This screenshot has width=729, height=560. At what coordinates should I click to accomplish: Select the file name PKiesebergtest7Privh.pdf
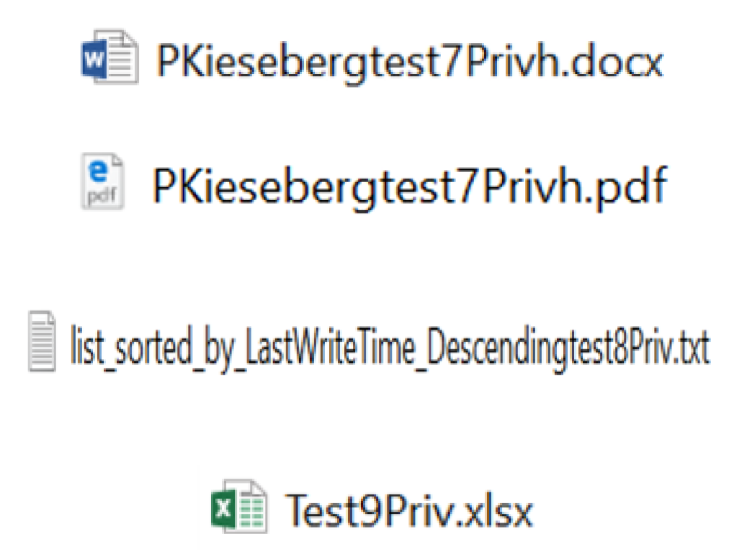(x=410, y=187)
